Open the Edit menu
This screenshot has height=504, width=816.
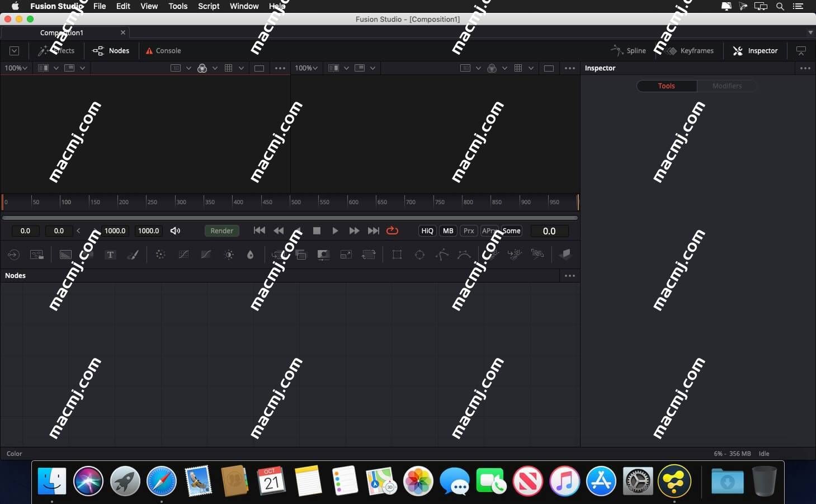[123, 6]
